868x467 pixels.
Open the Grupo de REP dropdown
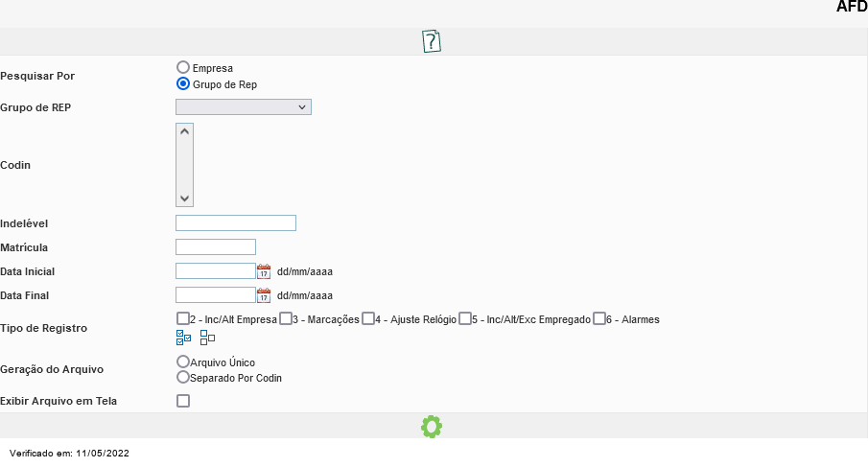(244, 106)
